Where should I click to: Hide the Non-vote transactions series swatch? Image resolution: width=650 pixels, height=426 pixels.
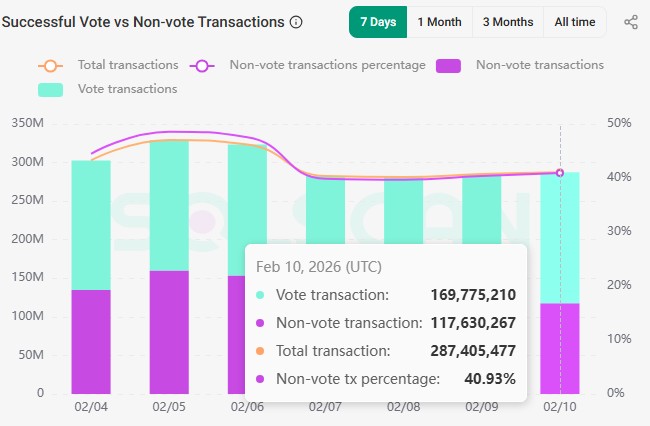(x=449, y=65)
